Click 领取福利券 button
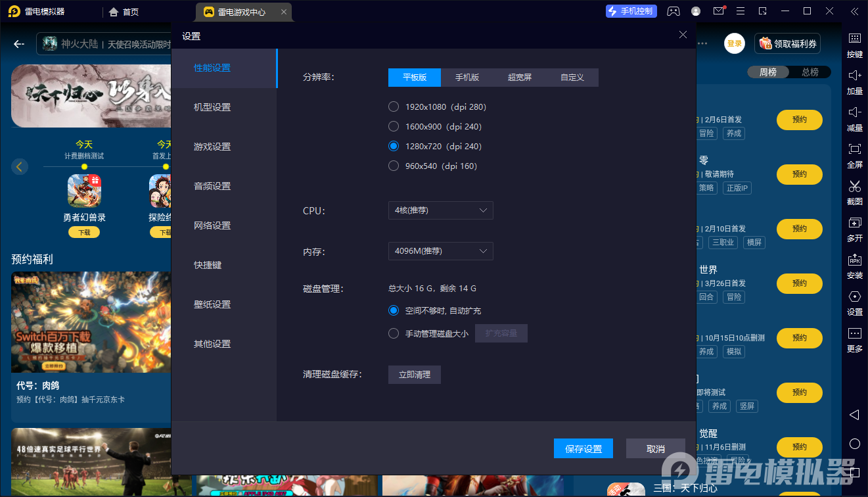This screenshot has height=497, width=868. (787, 44)
